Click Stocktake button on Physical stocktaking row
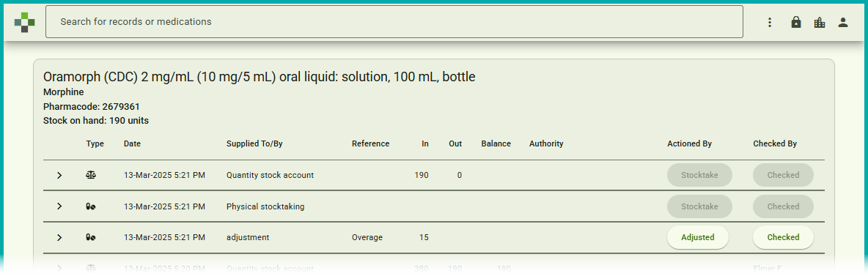868x276 pixels. 699,206
